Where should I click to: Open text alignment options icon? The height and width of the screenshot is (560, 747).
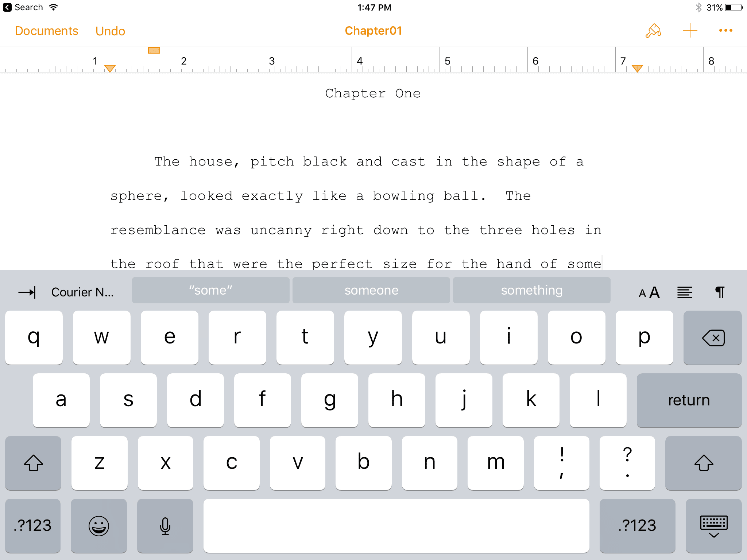click(684, 290)
